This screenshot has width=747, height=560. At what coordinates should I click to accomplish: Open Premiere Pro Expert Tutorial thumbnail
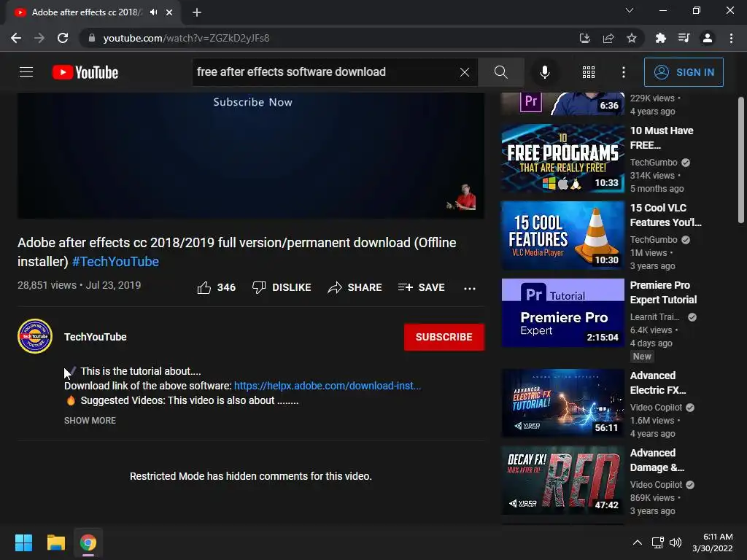(562, 313)
